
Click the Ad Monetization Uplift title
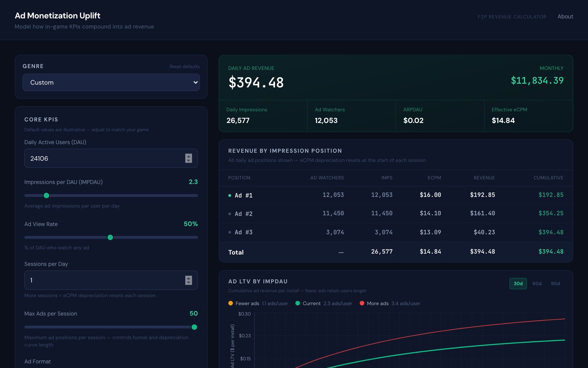58,16
